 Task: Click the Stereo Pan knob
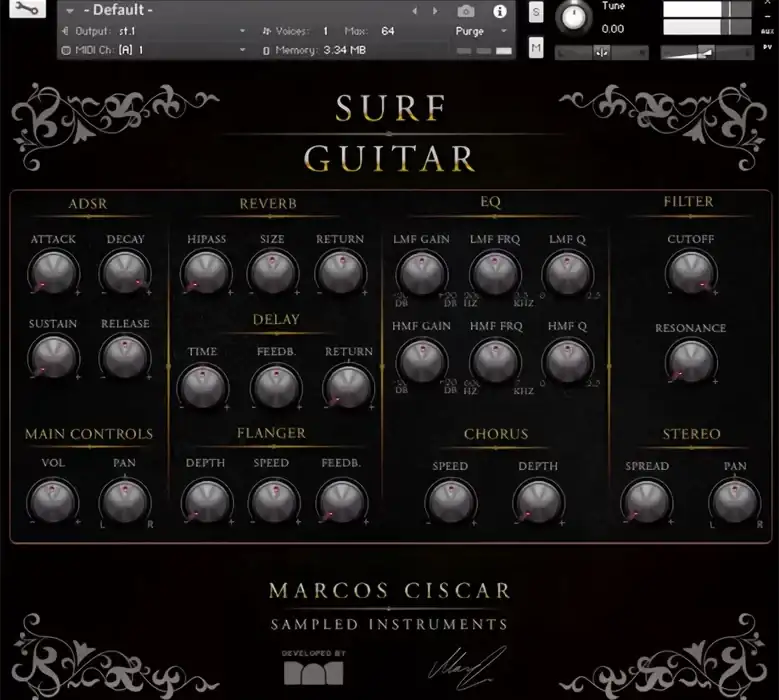pos(734,501)
